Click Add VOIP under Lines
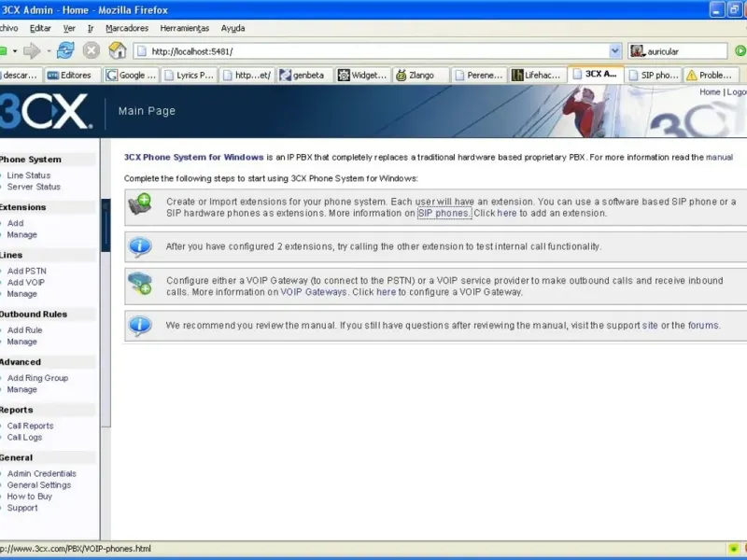Screen dimensions: 747x560 click(x=26, y=283)
